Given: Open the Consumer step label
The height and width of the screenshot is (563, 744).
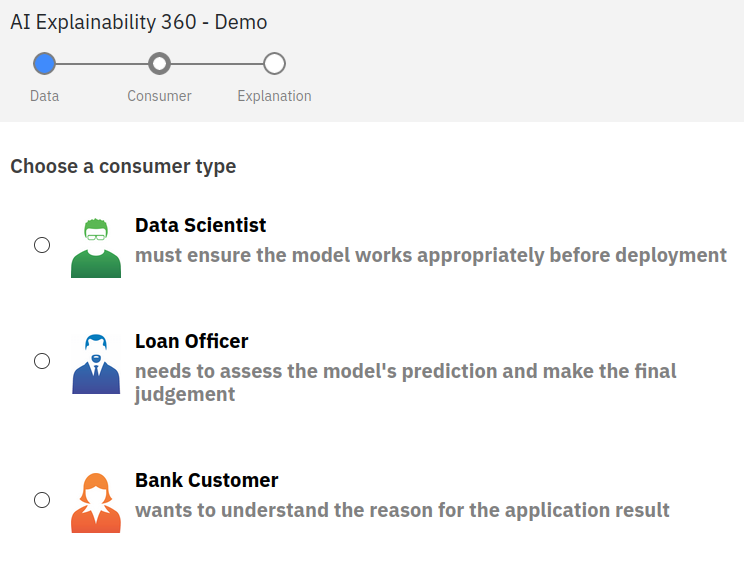Looking at the screenshot, I should [x=159, y=96].
